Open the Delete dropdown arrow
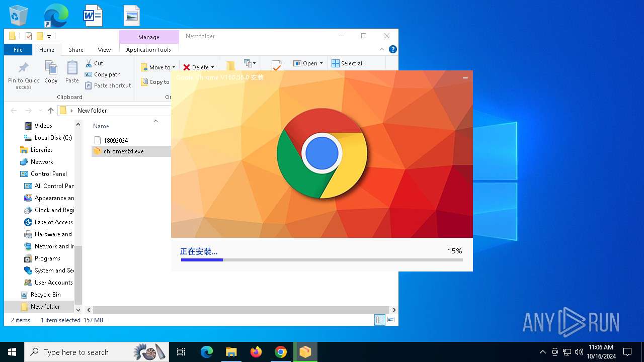644x362 pixels. (212, 67)
